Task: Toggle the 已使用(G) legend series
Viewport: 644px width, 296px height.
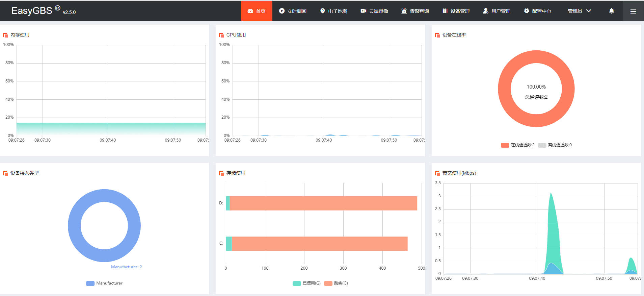Action: click(x=306, y=283)
